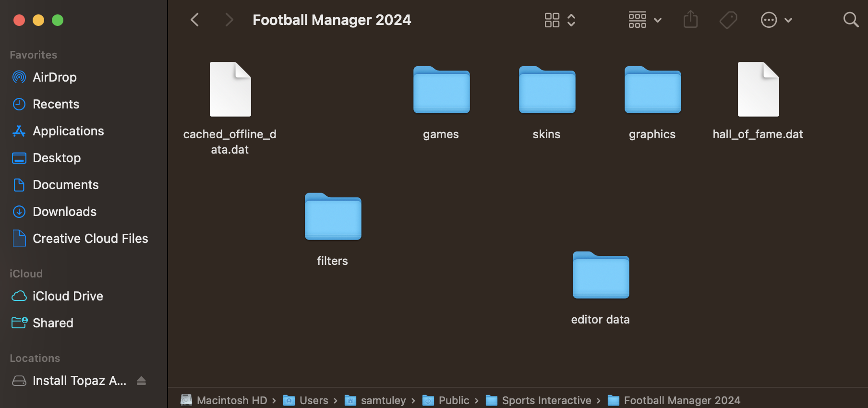Select the hall_of_fame.dat file icon
The height and width of the screenshot is (408, 868).
759,89
